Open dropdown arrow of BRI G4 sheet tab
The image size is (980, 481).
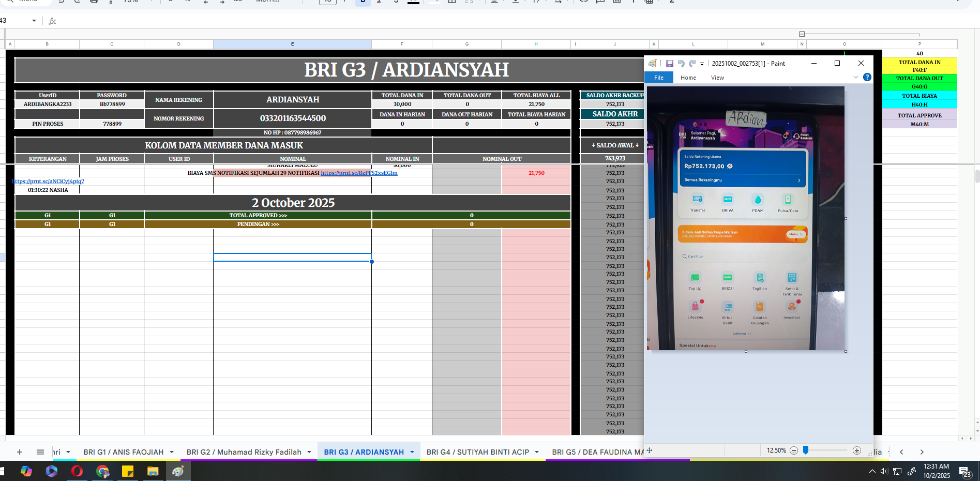pyautogui.click(x=537, y=452)
